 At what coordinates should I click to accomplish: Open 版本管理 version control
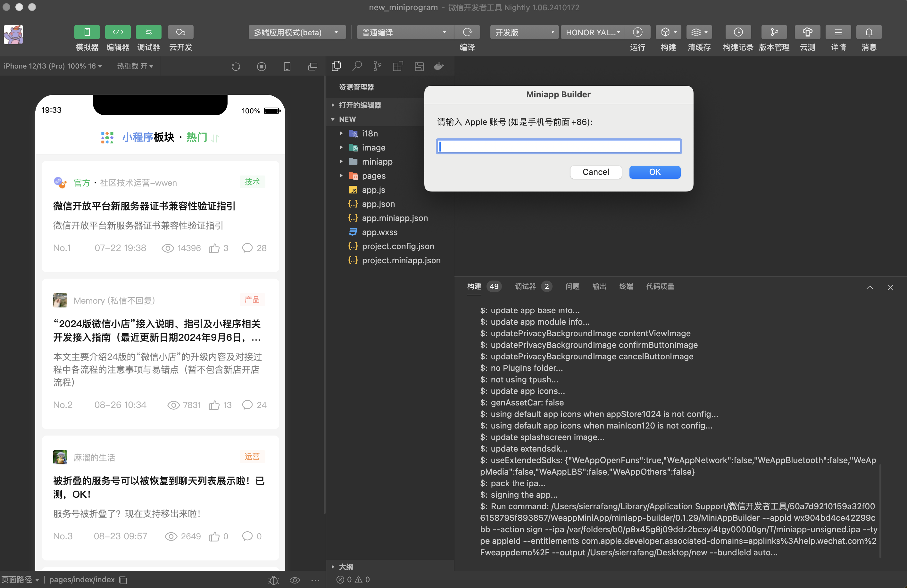774,32
